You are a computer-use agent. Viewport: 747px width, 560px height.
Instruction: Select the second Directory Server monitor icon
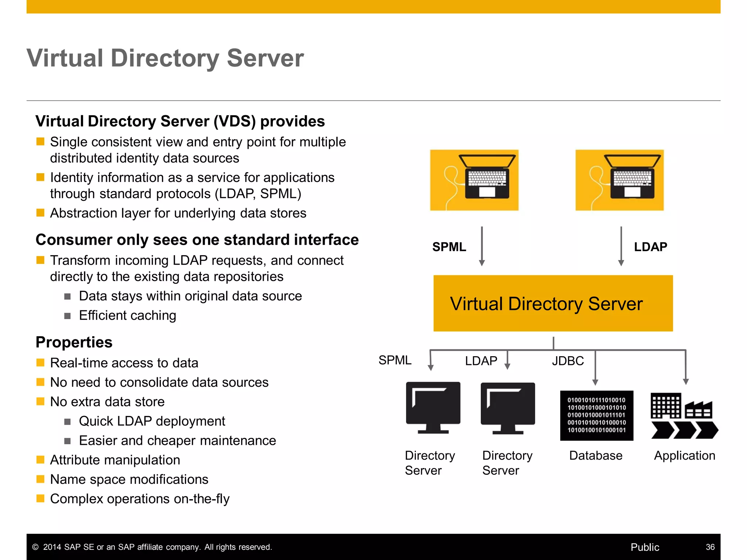coord(508,408)
